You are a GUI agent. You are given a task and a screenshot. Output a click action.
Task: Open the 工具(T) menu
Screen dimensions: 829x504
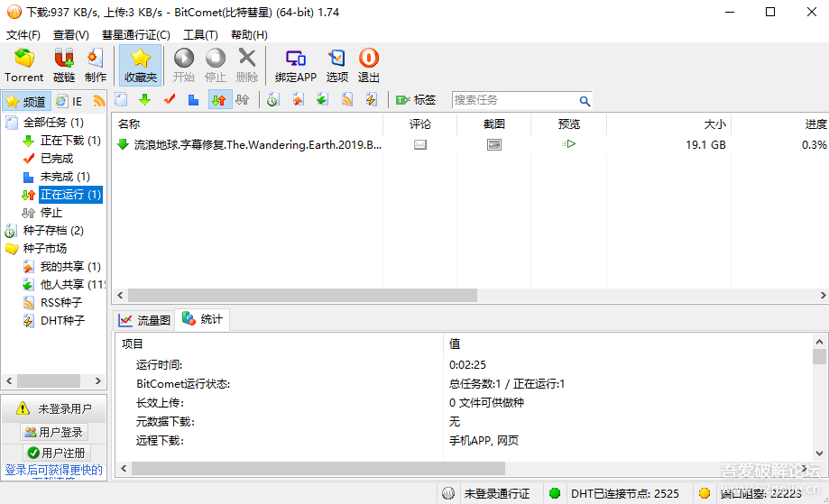click(200, 35)
